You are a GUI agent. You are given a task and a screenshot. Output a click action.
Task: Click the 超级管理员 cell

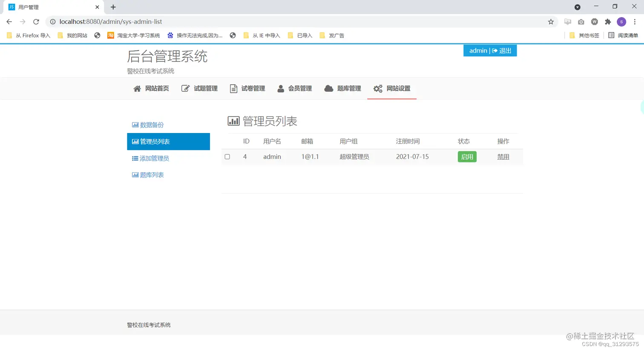tap(354, 157)
